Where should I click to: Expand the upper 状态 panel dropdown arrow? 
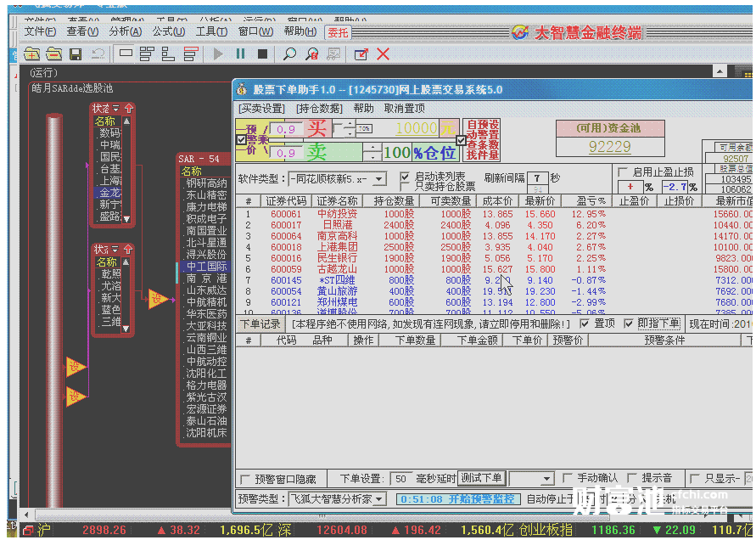[115, 109]
